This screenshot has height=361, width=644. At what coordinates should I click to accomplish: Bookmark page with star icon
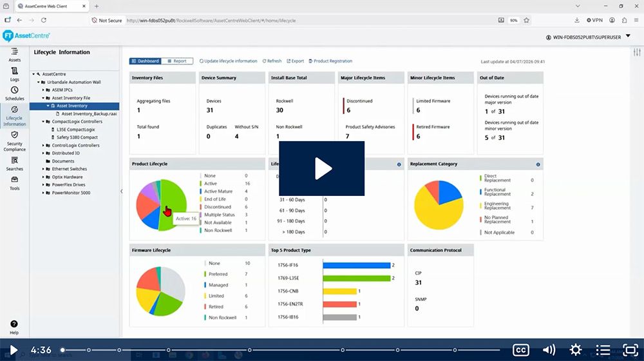coord(527,20)
